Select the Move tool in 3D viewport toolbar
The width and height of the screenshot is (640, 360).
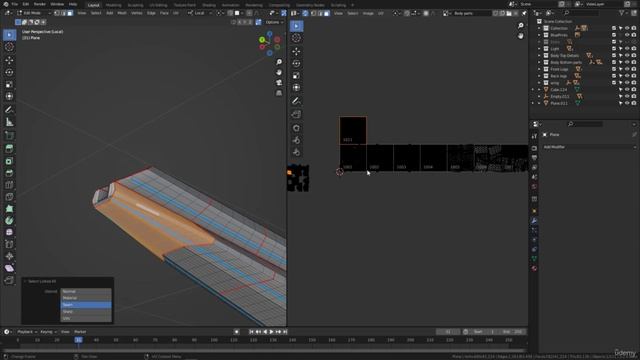9,60
